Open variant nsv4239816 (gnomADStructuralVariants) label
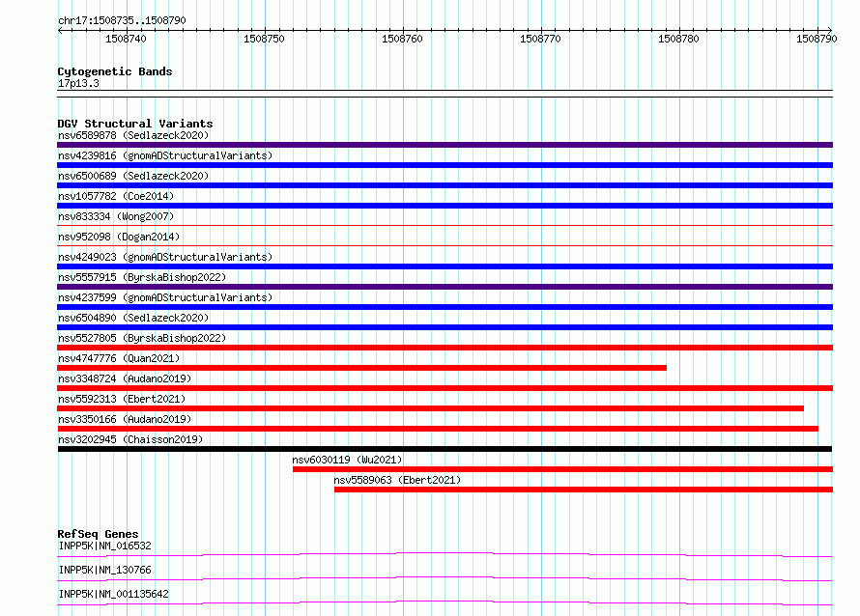860x616 pixels. click(165, 155)
